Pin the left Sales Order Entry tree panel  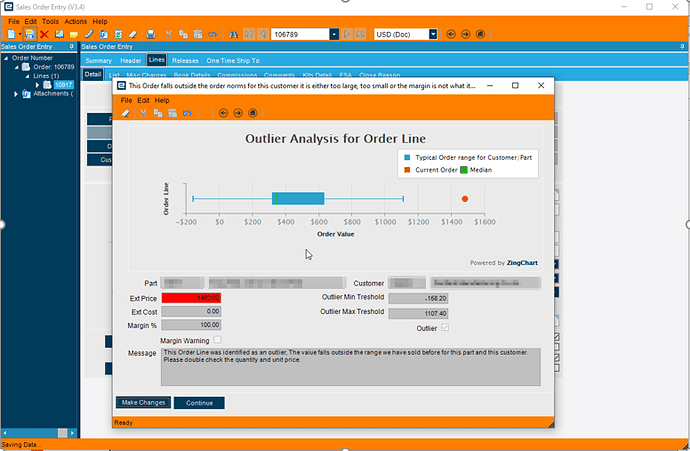pyautogui.click(x=72, y=47)
